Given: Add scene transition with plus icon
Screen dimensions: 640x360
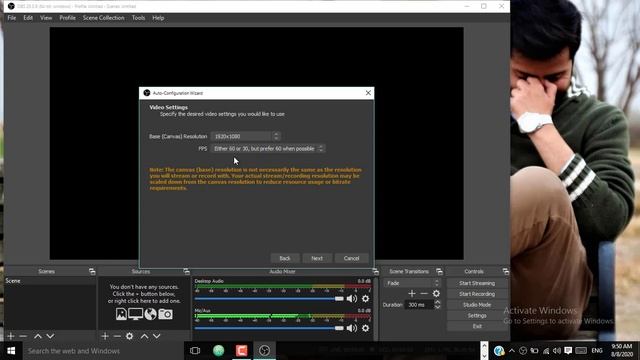Looking at the screenshot, I should (412, 293).
